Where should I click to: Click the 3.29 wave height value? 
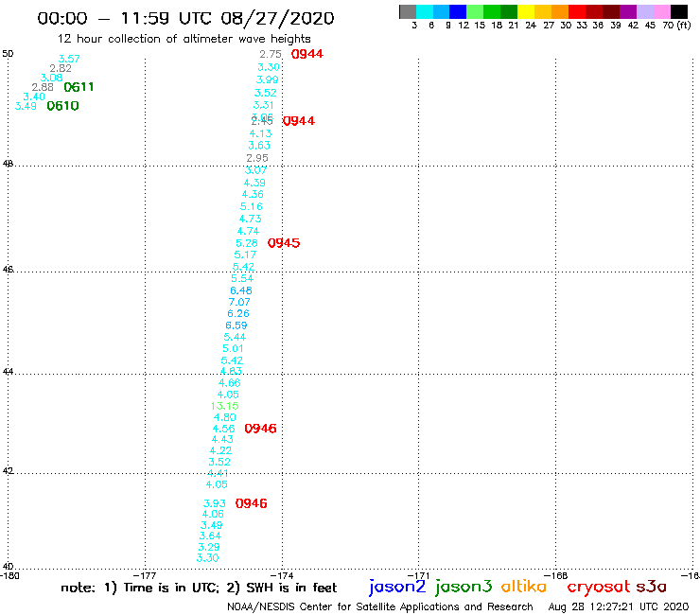[x=209, y=547]
